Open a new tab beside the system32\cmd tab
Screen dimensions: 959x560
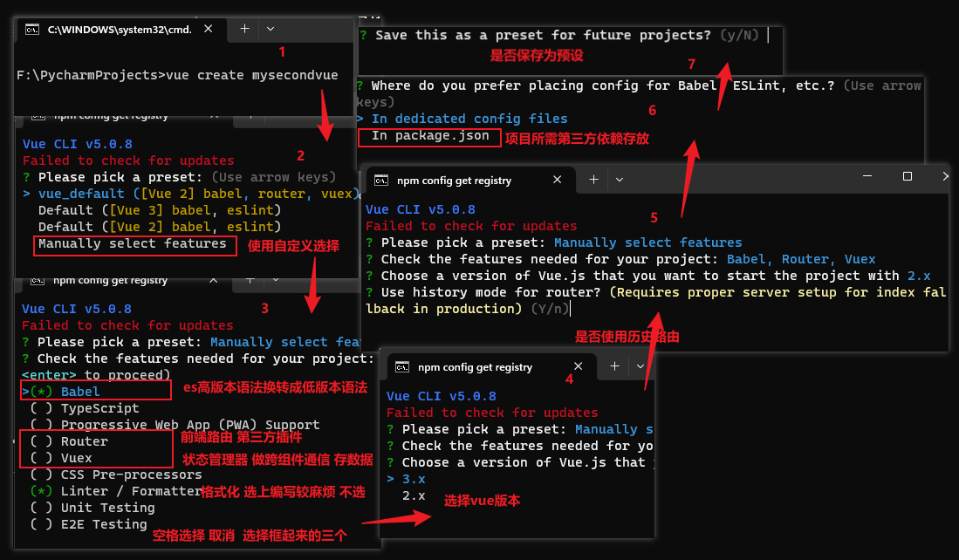[244, 29]
